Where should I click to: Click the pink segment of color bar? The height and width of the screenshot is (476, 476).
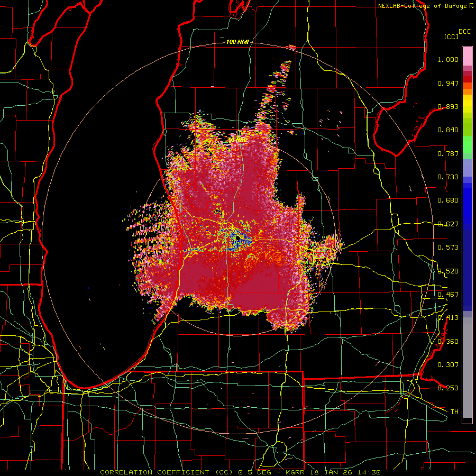(x=467, y=56)
